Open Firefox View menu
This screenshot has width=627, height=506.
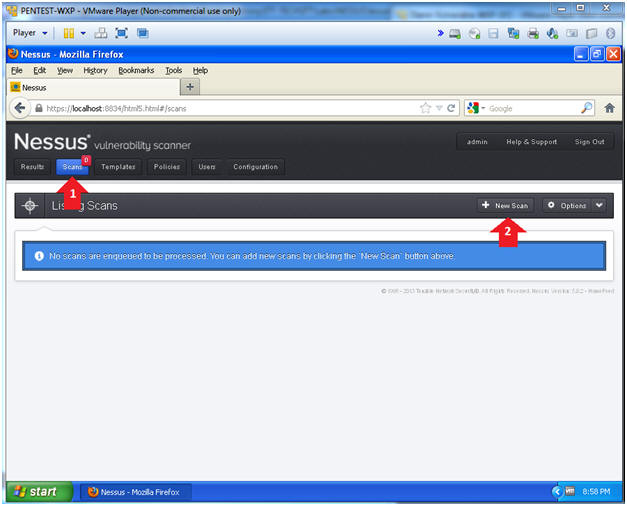65,71
